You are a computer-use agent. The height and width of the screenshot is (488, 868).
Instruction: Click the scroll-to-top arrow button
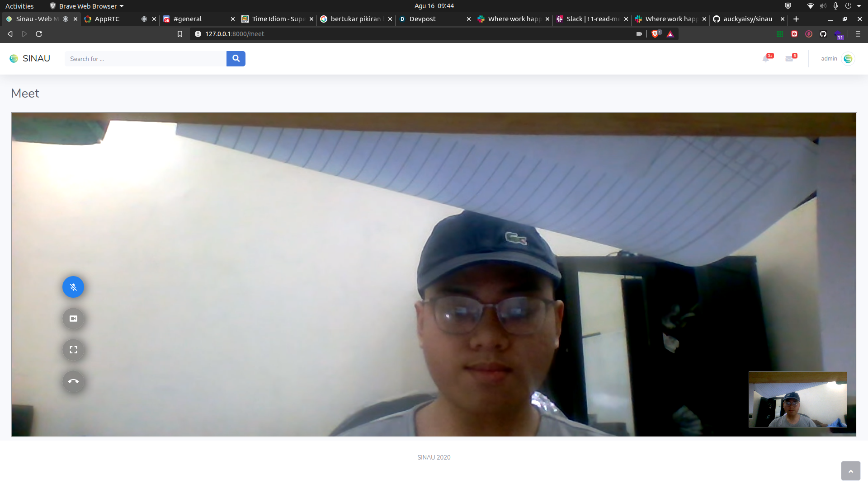coord(850,471)
